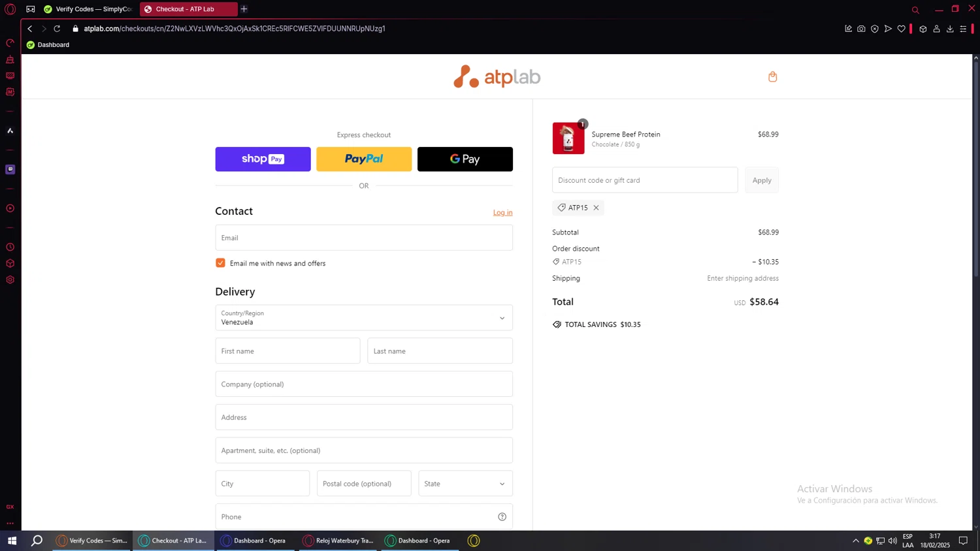The height and width of the screenshot is (551, 980).
Task: Click Apply discount button
Action: [762, 180]
